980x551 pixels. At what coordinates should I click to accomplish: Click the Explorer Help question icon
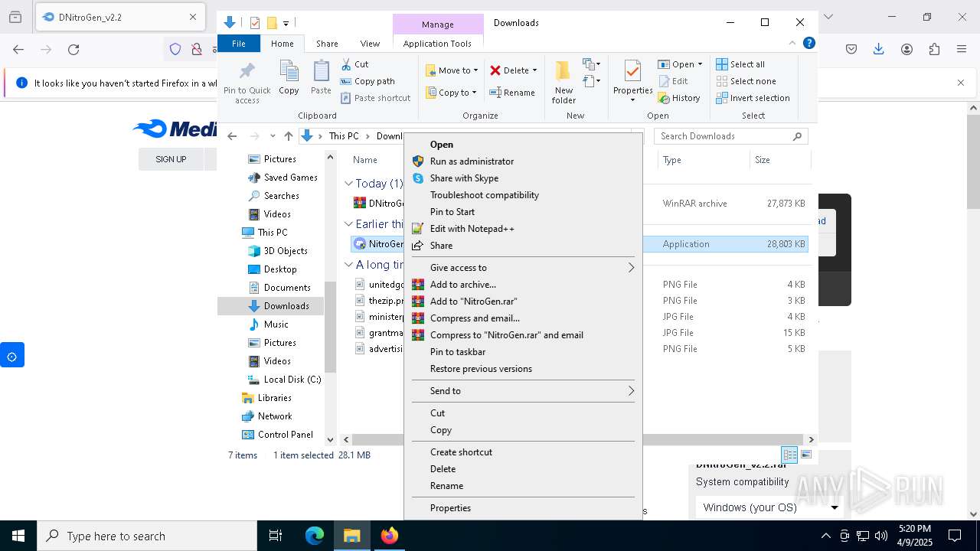tap(808, 44)
